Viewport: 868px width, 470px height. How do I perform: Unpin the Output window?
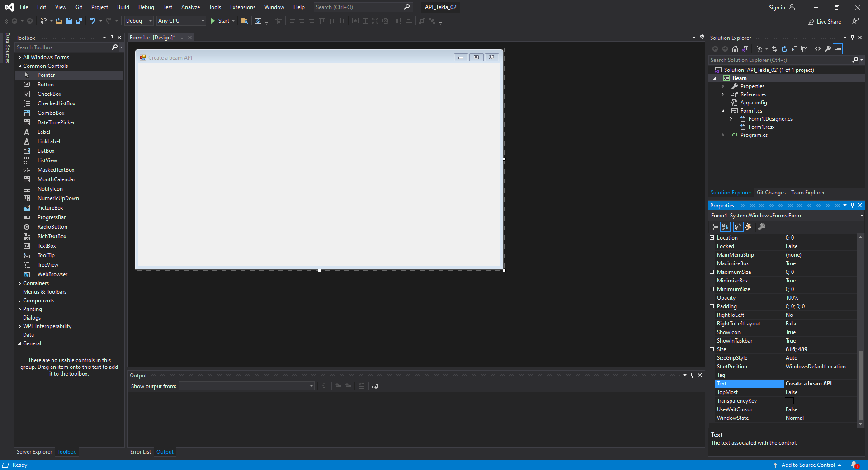click(x=692, y=375)
